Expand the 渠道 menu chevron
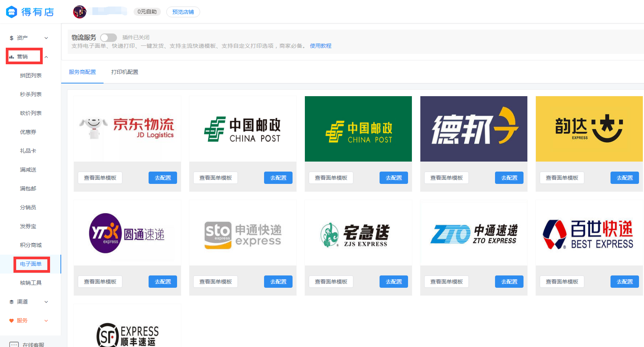This screenshot has width=644, height=347. pyautogui.click(x=46, y=302)
